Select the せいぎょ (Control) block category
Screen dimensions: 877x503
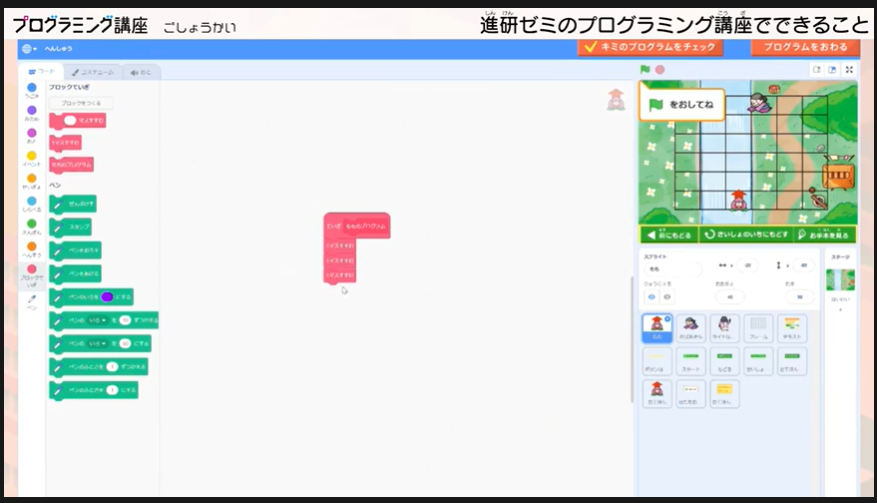point(32,182)
